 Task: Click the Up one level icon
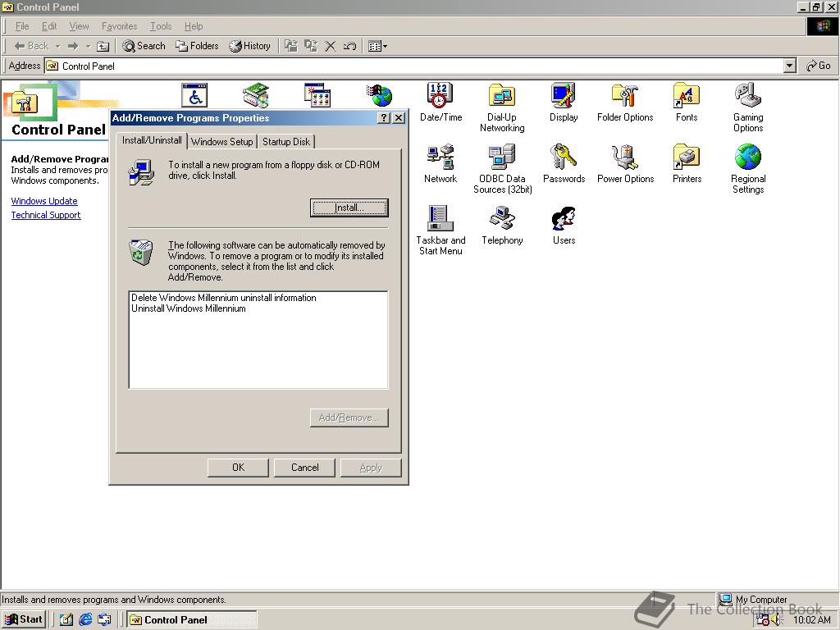(103, 46)
